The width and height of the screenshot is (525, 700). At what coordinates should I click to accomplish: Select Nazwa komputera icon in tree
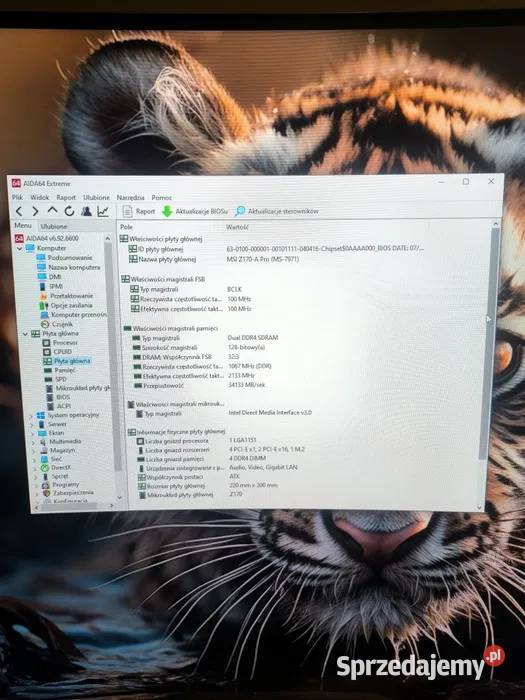42,267
